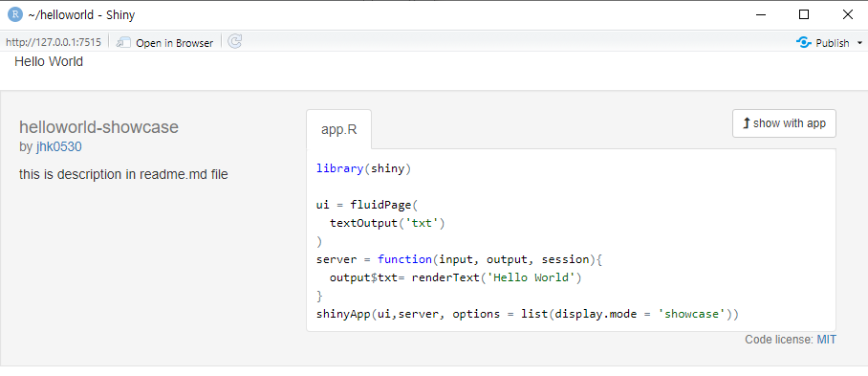The width and height of the screenshot is (868, 376).
Task: Reload the Shiny app with refresh icon
Action: tap(235, 41)
